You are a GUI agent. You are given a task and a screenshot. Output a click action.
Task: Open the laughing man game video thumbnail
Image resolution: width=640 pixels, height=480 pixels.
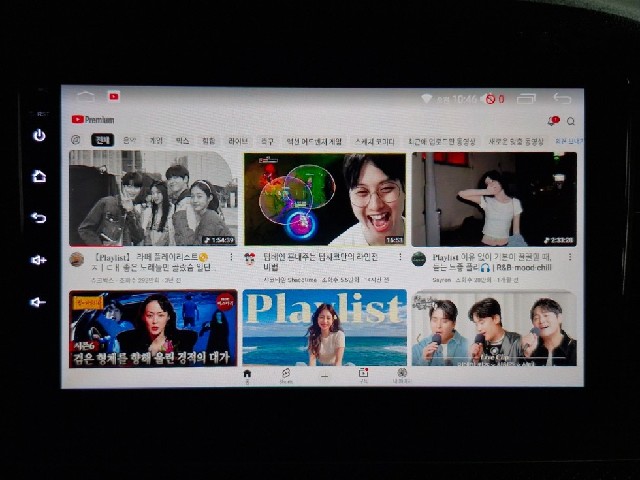click(325, 199)
